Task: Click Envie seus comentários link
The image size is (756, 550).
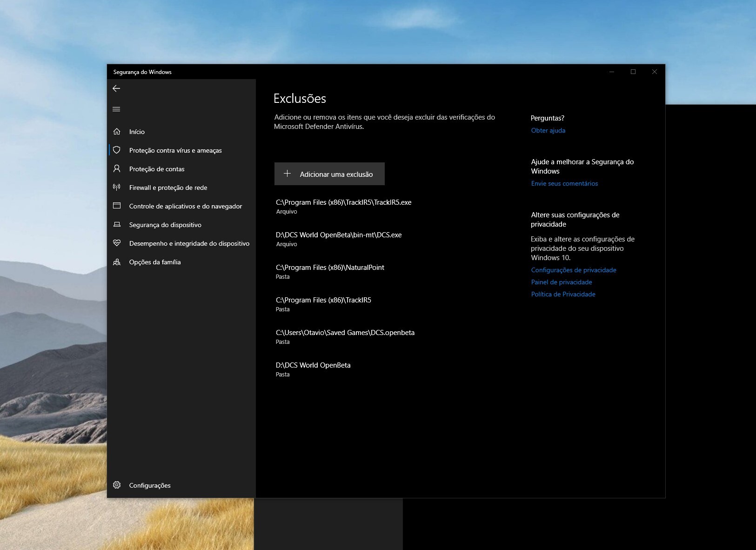Action: point(564,183)
